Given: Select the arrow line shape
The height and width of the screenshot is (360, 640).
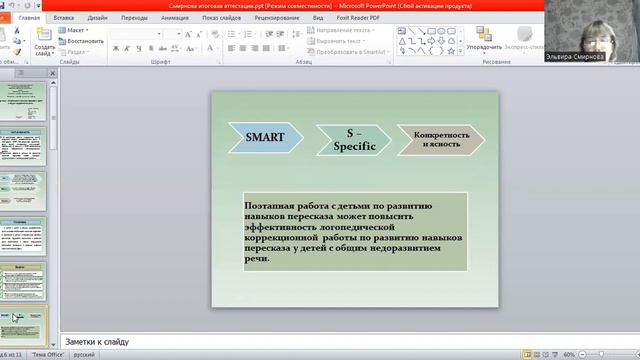Looking at the screenshot, I should pos(422,31).
